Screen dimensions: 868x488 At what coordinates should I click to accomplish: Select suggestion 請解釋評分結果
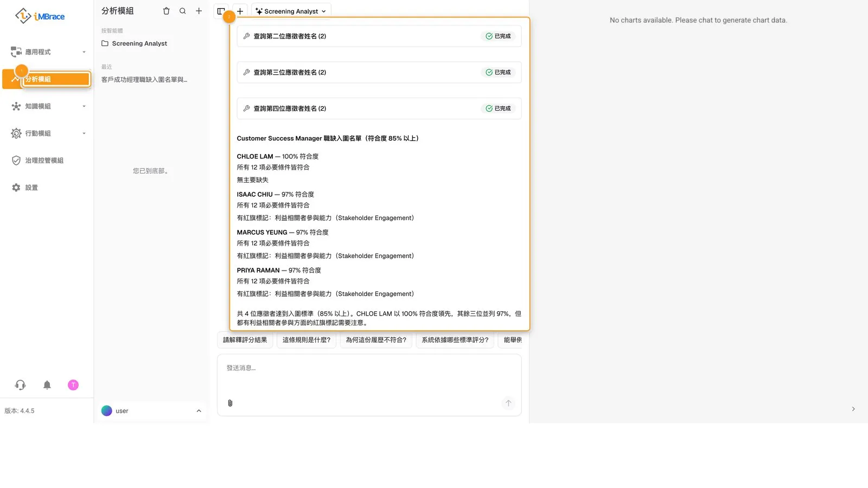245,340
